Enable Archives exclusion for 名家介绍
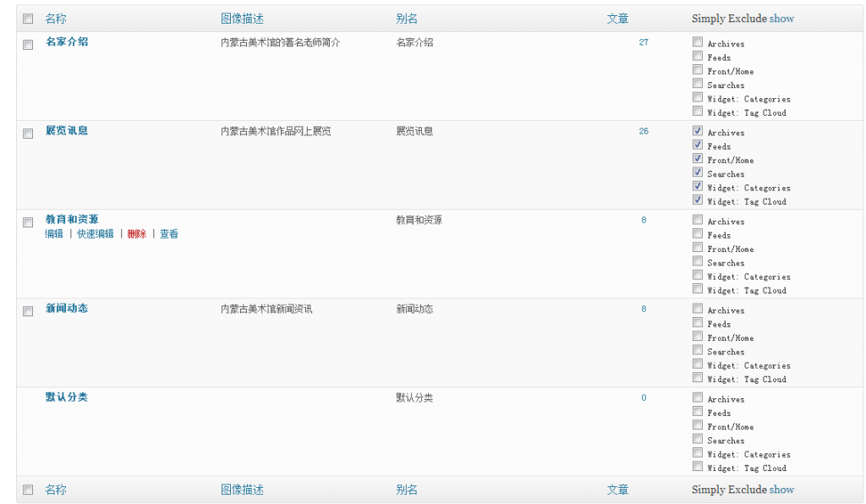Screen dimensions: 866x504 [698, 41]
